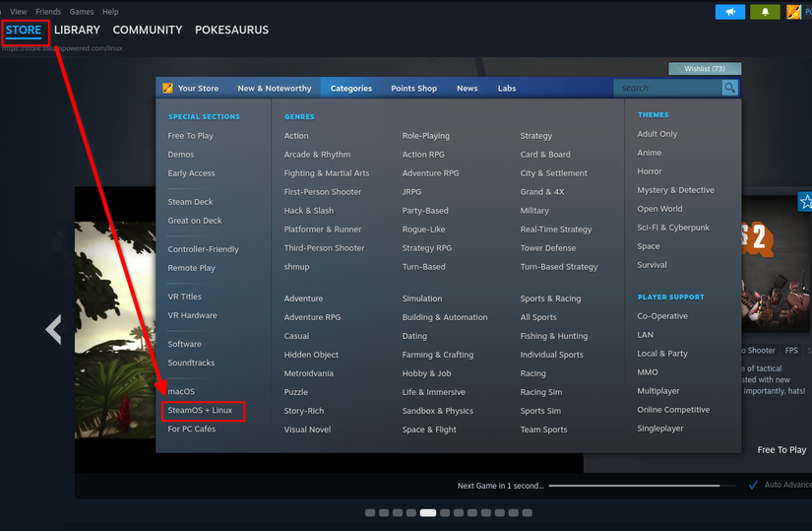The width and height of the screenshot is (812, 531).
Task: Select the Survival theme
Action: click(652, 265)
